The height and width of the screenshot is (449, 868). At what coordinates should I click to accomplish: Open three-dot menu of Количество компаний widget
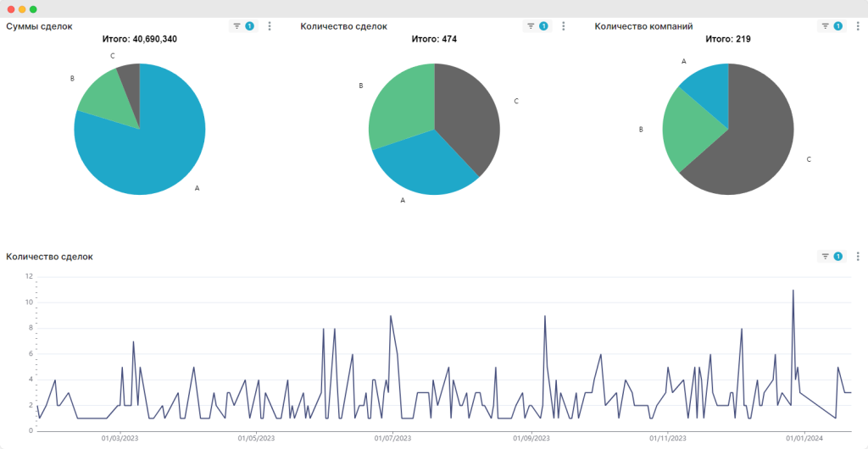858,26
